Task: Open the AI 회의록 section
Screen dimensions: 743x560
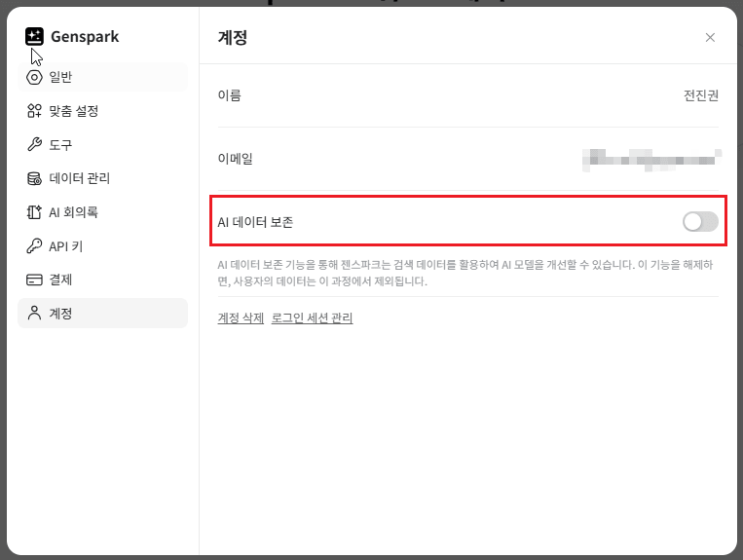Action: [103, 212]
